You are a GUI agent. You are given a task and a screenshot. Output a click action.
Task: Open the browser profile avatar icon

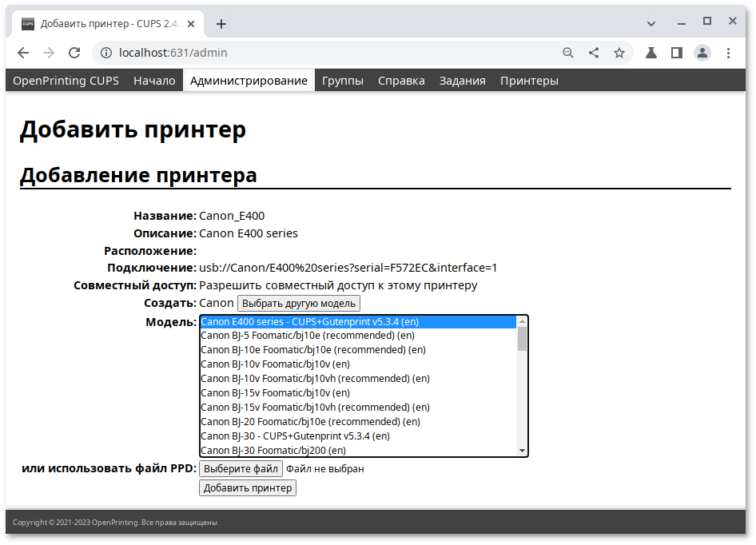(x=702, y=52)
